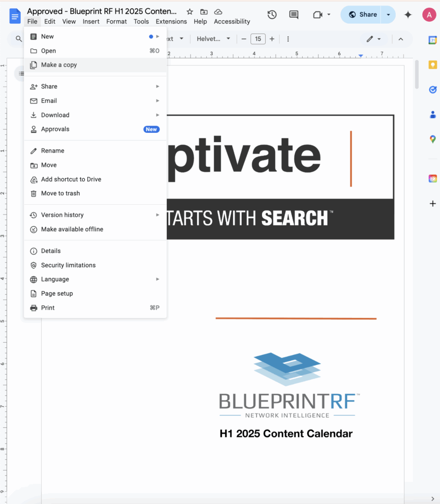Click the move to folder icon
This screenshot has width=440, height=504.
point(204,11)
